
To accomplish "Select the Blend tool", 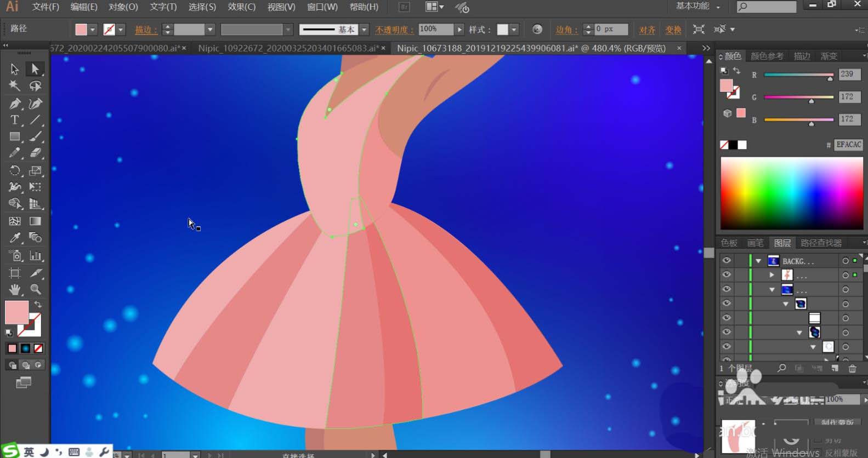I will pyautogui.click(x=35, y=238).
